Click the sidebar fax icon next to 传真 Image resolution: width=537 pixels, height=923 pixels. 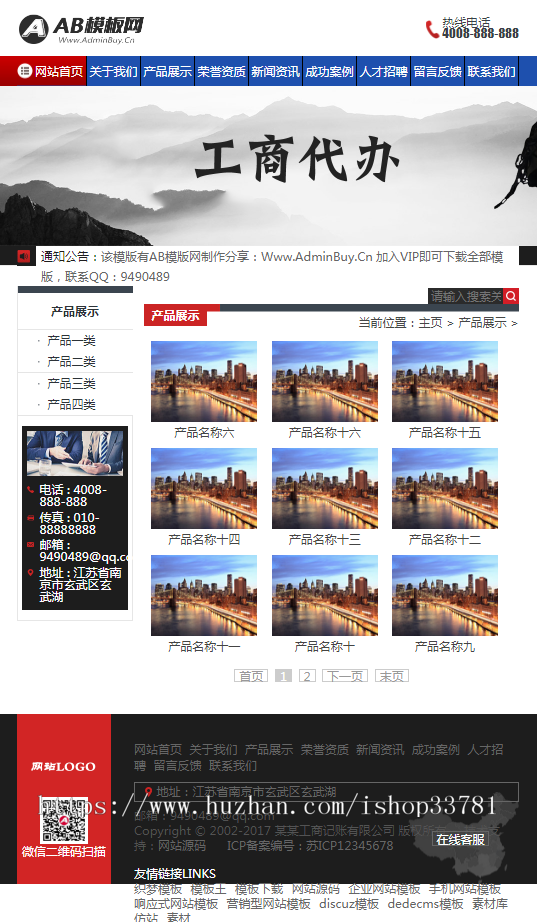click(x=30, y=517)
